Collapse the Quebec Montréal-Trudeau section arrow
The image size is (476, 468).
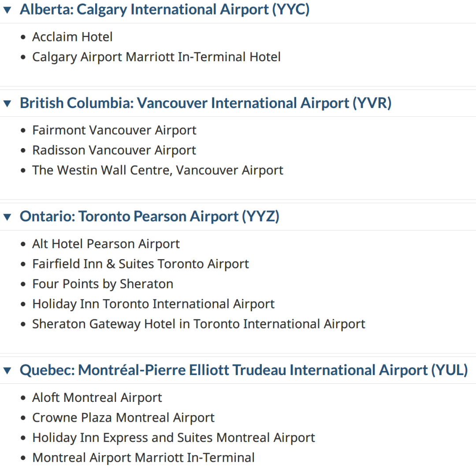click(x=7, y=371)
